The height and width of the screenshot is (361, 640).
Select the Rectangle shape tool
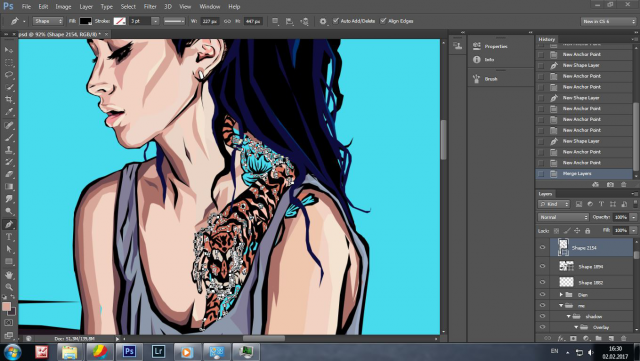9,261
